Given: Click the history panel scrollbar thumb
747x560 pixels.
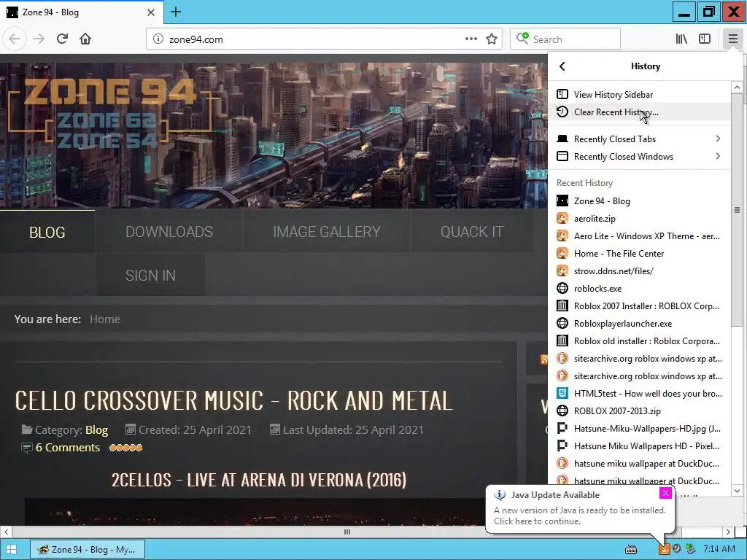Looking at the screenshot, I should 737,210.
